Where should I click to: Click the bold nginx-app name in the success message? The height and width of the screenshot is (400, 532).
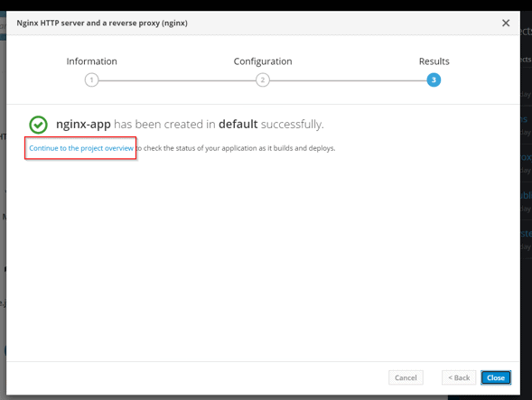point(83,125)
